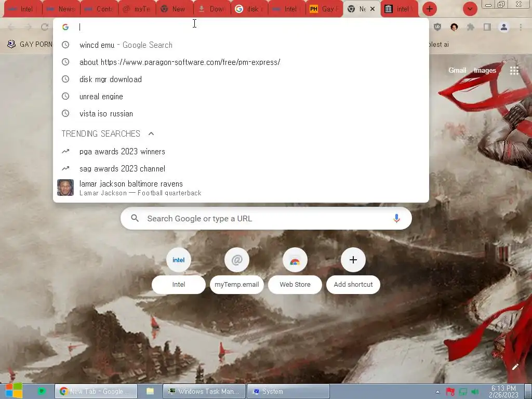The width and height of the screenshot is (532, 399).
Task: Click the magnifier icon in the search box
Action: [x=135, y=219]
